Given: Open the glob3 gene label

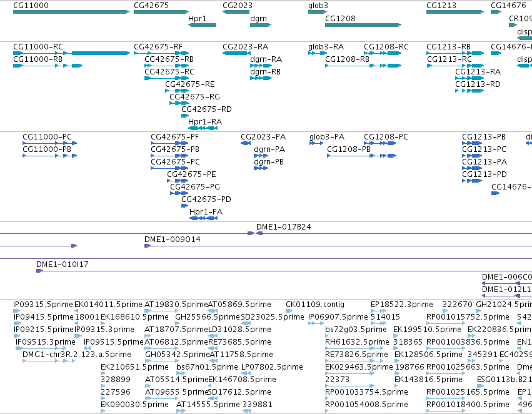Looking at the screenshot, I should tap(318, 6).
